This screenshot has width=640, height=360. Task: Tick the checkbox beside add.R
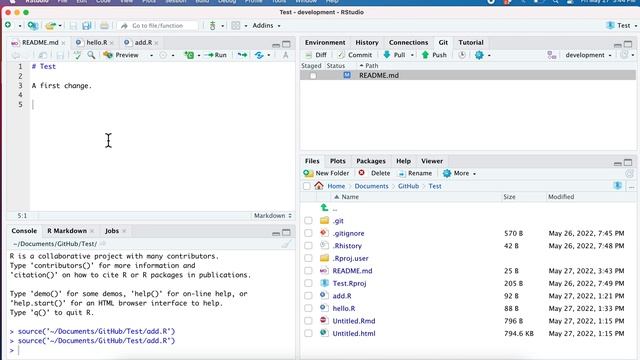click(308, 296)
